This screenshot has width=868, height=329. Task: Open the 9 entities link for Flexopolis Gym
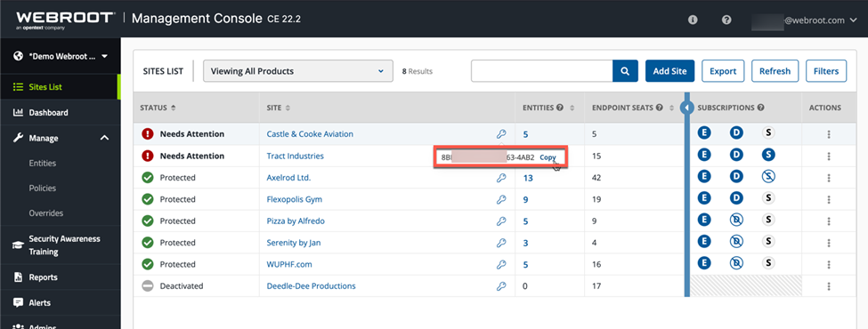pos(526,199)
